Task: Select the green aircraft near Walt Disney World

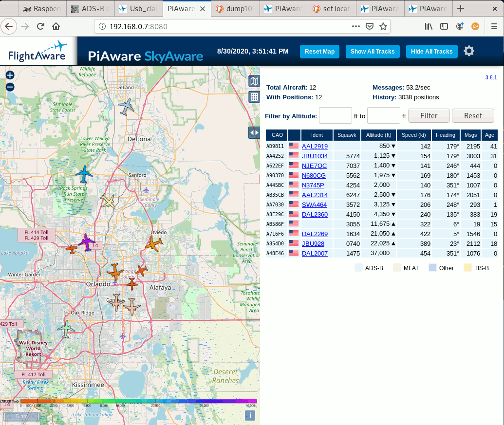Action: (x=66, y=329)
